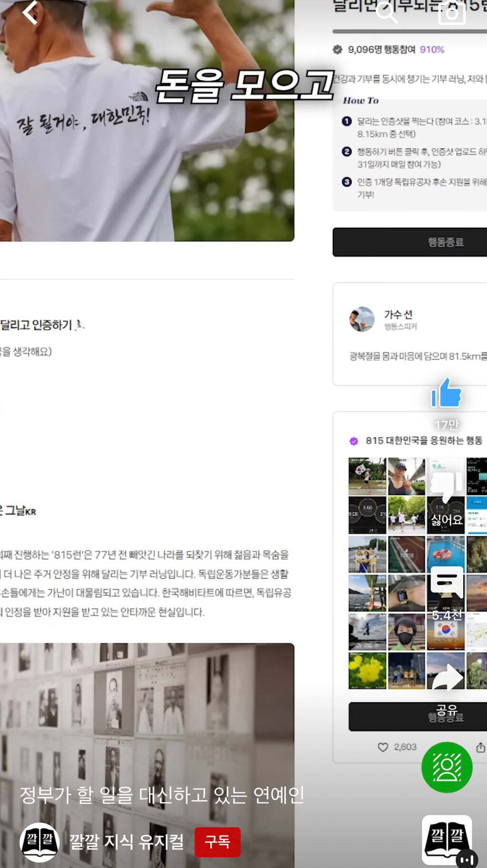This screenshot has height=868, width=487.
Task: Select the 가수 션 profile photo
Action: pyautogui.click(x=361, y=319)
